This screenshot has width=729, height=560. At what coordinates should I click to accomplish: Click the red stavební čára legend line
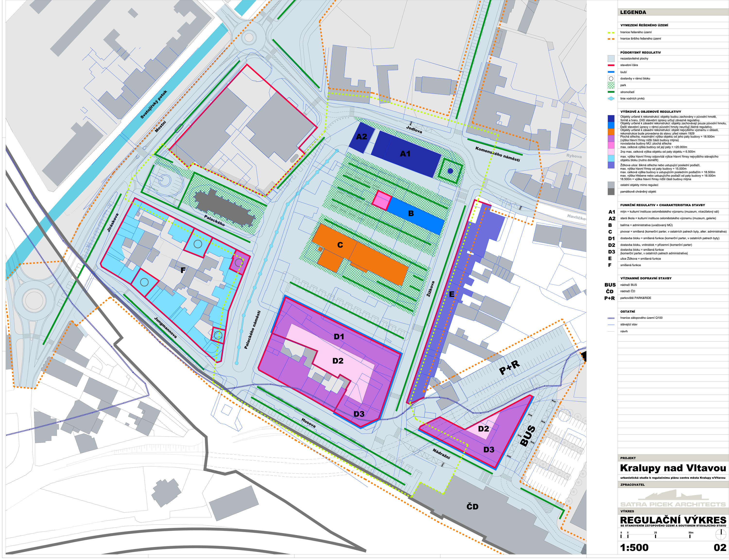(x=611, y=65)
